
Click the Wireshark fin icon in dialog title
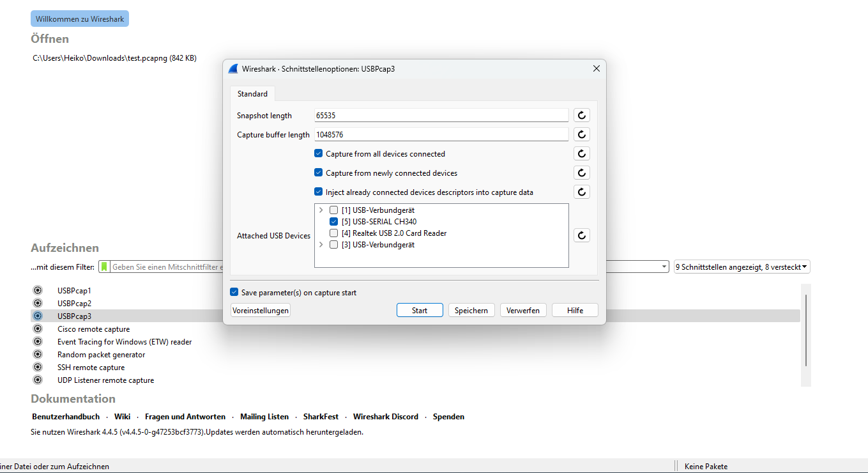click(233, 68)
